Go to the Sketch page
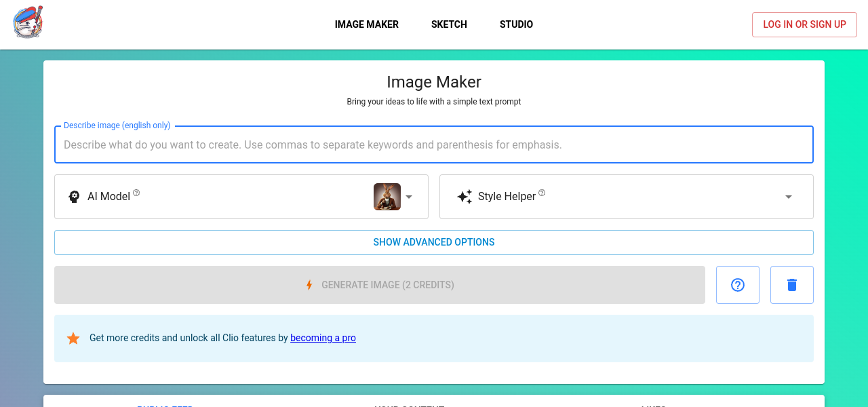The width and height of the screenshot is (868, 407). 449,24
